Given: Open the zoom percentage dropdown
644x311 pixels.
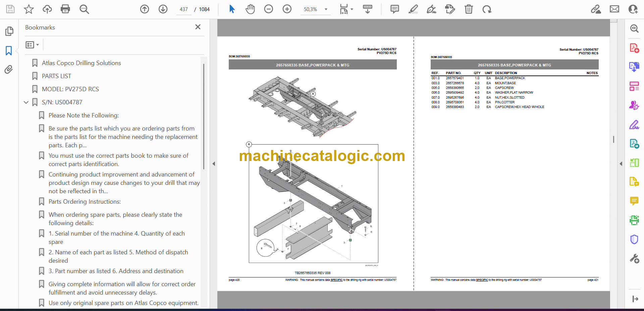Looking at the screenshot, I should (x=326, y=9).
